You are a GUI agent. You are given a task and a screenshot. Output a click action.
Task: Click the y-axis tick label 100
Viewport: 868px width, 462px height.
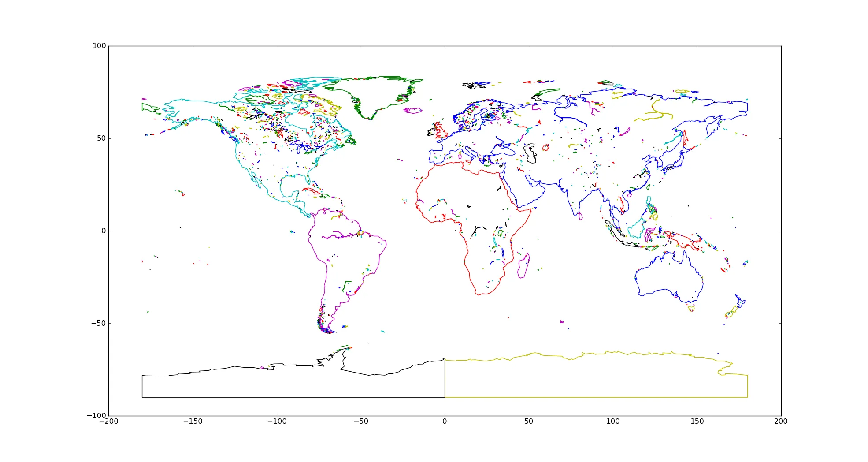(x=99, y=46)
